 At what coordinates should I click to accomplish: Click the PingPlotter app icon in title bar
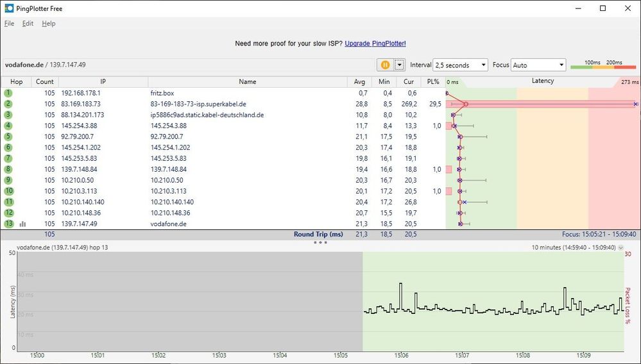pyautogui.click(x=9, y=8)
